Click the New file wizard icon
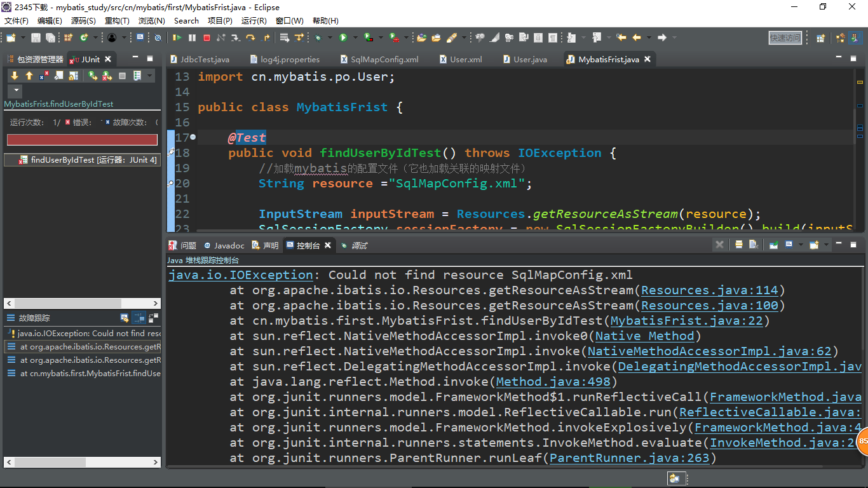This screenshot has height=488, width=868. coord(11,38)
